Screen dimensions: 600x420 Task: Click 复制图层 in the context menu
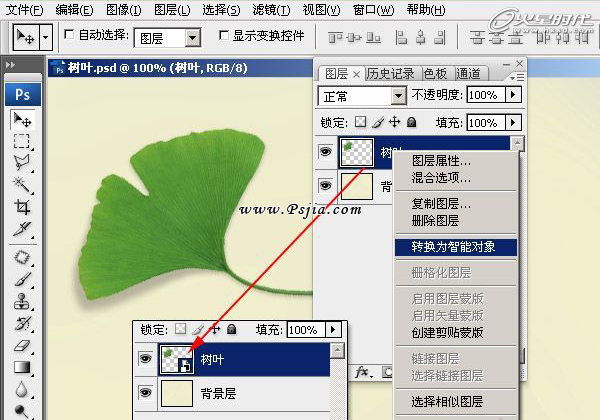(x=441, y=204)
